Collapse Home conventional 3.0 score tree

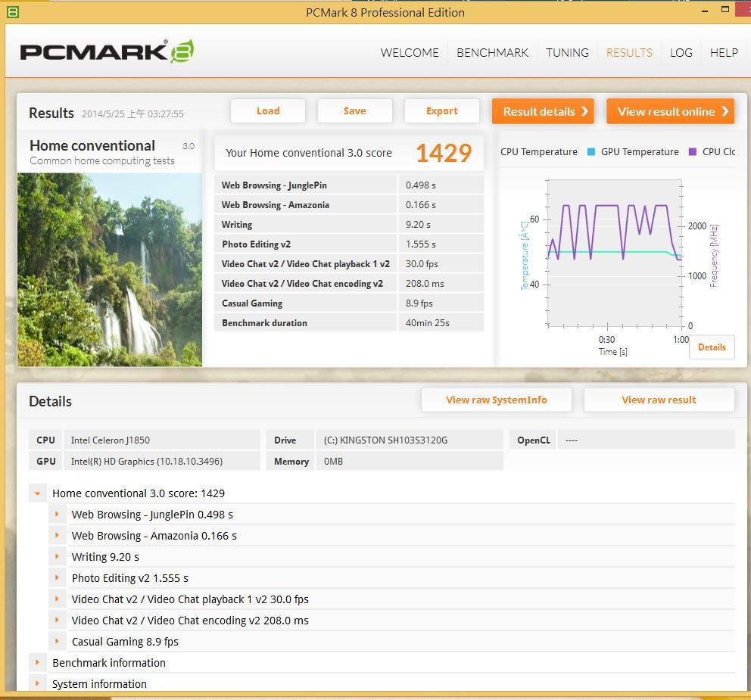(x=37, y=493)
